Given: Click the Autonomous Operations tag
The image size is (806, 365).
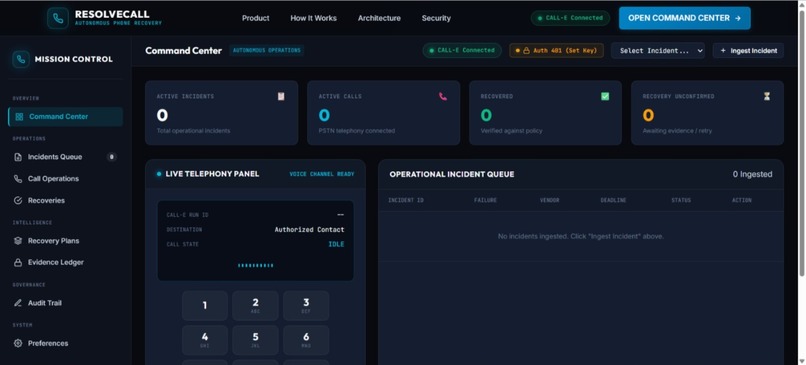Looking at the screenshot, I should (x=267, y=50).
